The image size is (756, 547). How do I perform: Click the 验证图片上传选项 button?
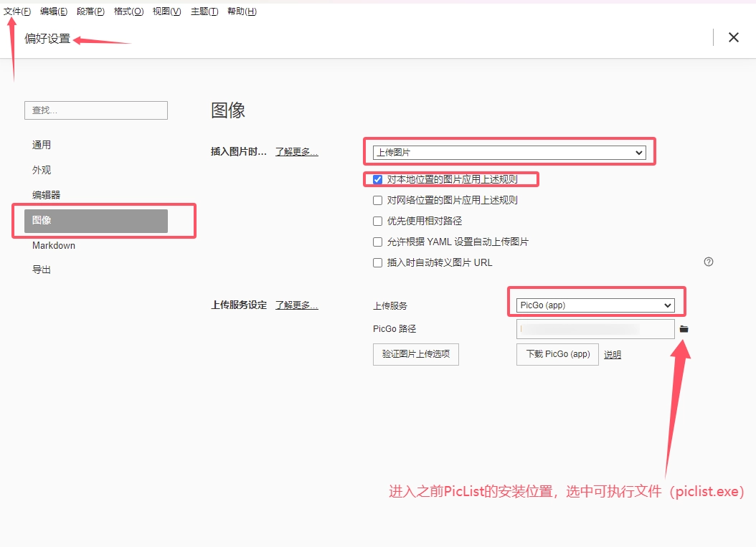(x=415, y=354)
